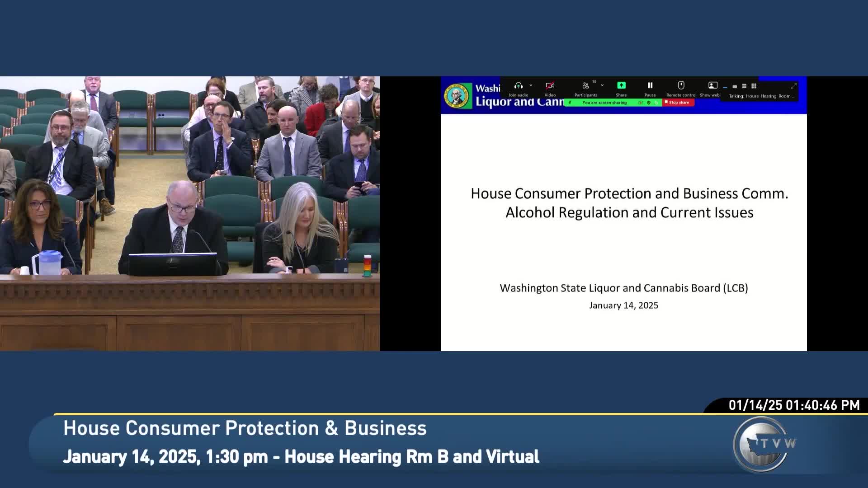The width and height of the screenshot is (868, 488).
Task: Open the Participants dropdown chevron
Action: (x=602, y=85)
